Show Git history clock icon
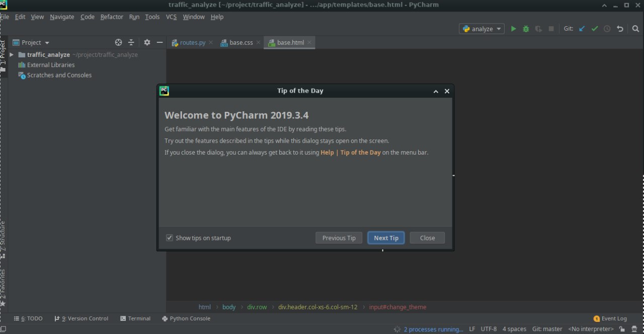The width and height of the screenshot is (644, 334). tap(607, 29)
